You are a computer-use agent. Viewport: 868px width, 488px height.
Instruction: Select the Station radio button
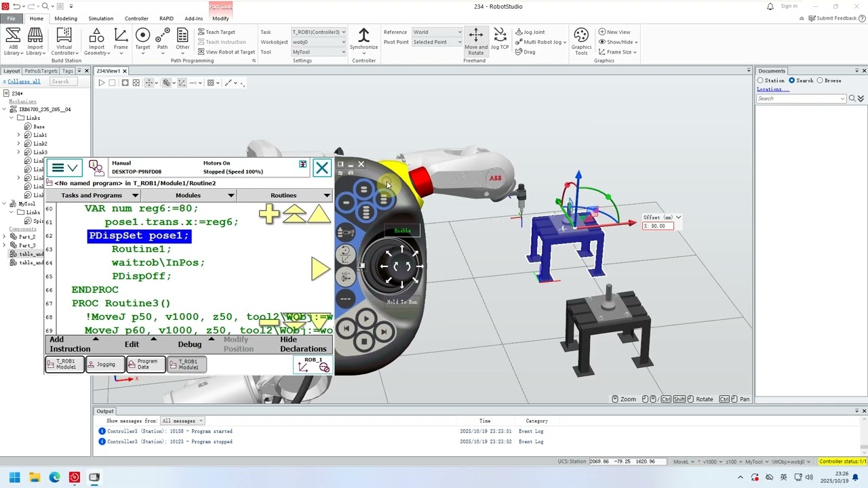coord(760,81)
